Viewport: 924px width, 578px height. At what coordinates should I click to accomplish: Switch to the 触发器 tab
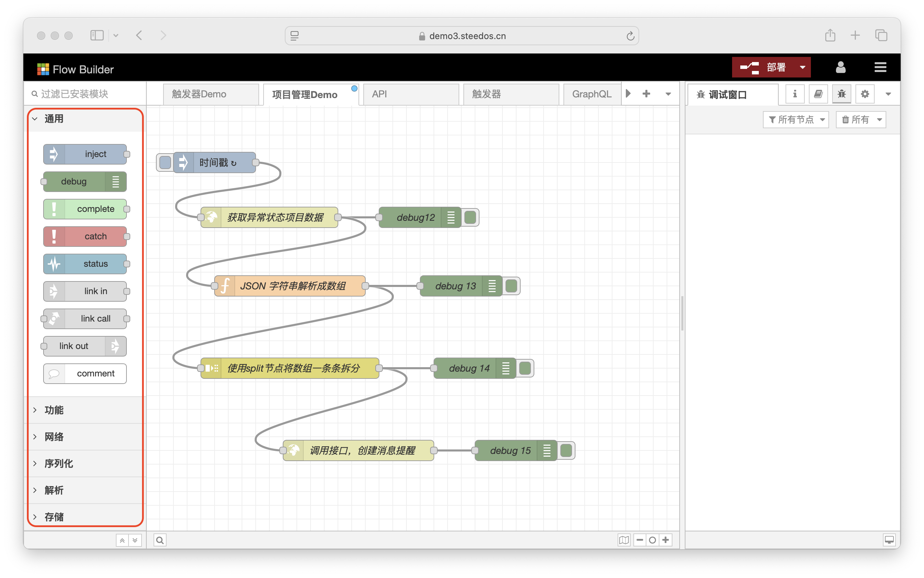(511, 94)
